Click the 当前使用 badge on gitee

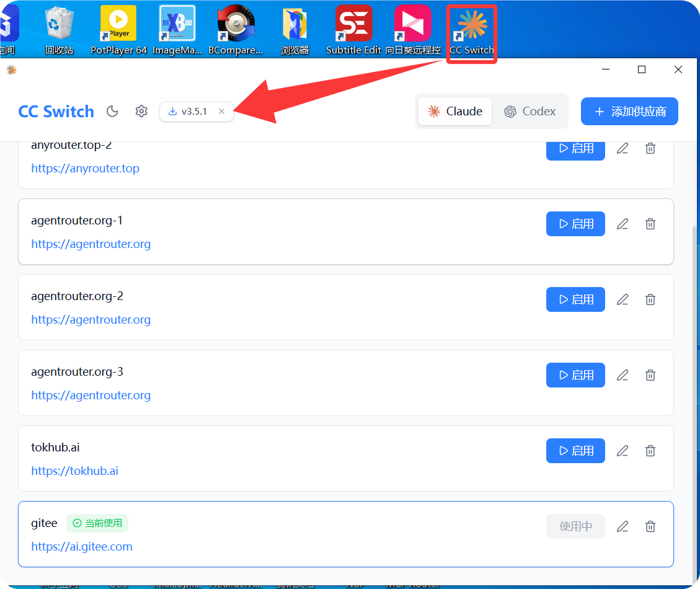97,523
